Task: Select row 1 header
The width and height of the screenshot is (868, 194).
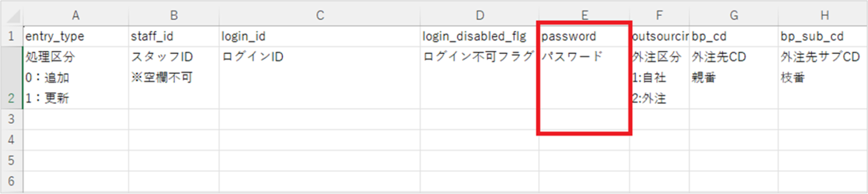Action: (x=12, y=36)
